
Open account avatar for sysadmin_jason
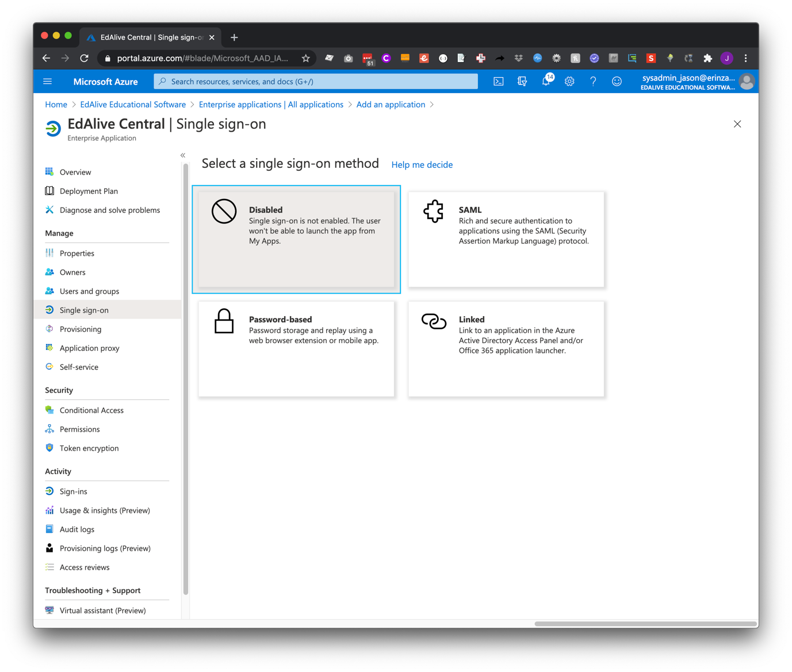747,82
